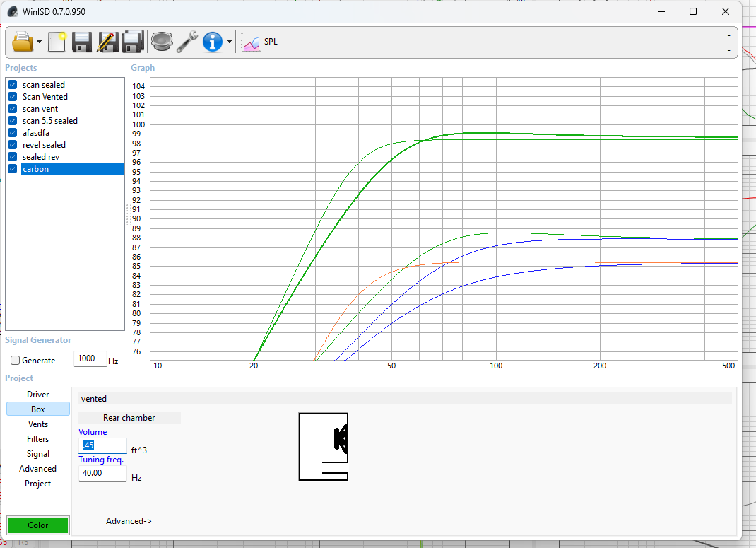Save project with the floppy disk icon

point(82,42)
